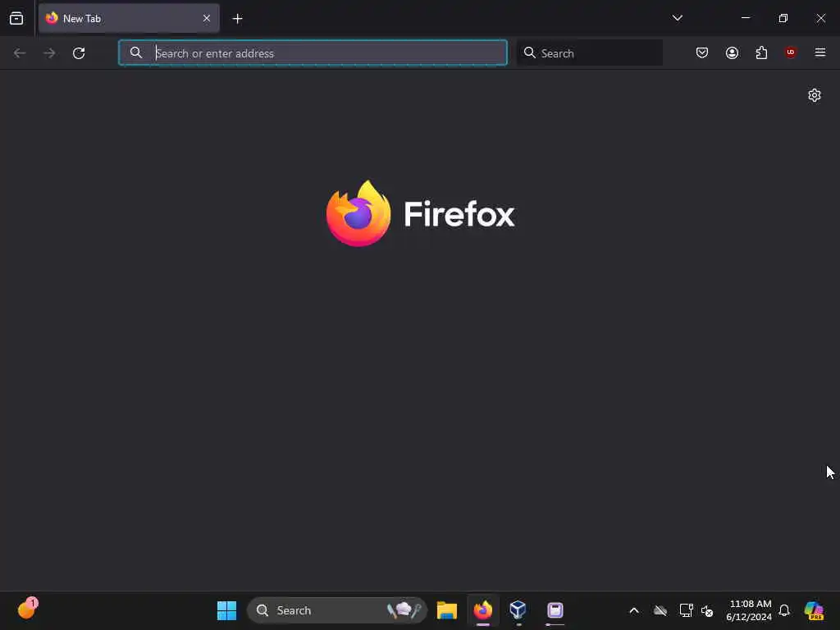Viewport: 840px width, 630px height.
Task: Open the clock showing 11:08 AM
Action: (x=749, y=610)
